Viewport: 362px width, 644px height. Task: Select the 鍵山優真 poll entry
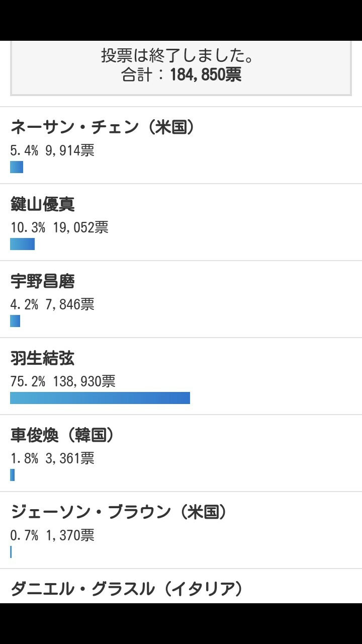pos(43,204)
